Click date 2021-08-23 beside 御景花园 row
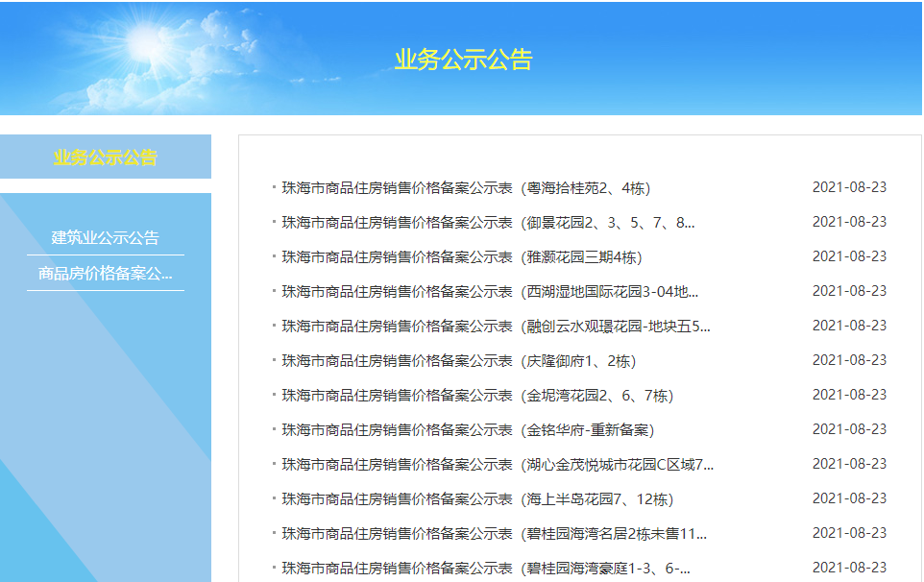Viewport: 924px width, 582px height. (849, 222)
